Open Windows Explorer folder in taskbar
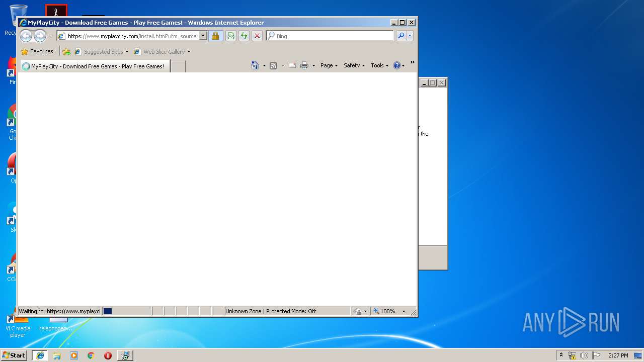 57,355
